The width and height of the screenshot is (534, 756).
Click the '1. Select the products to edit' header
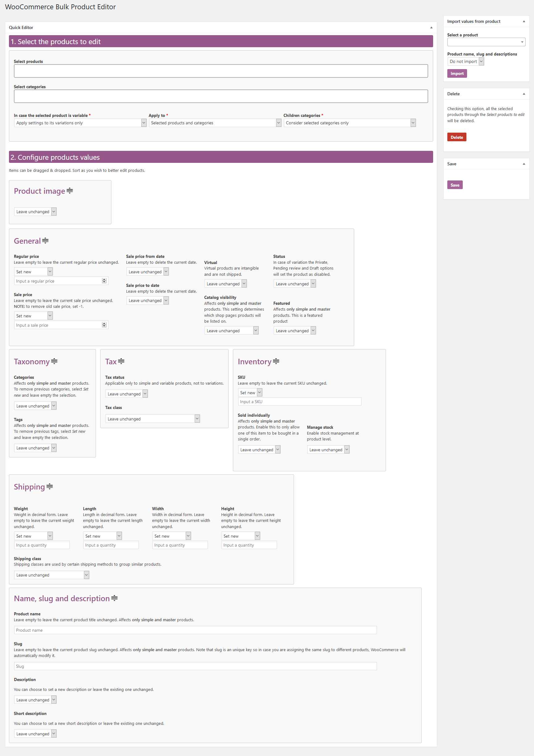(221, 42)
